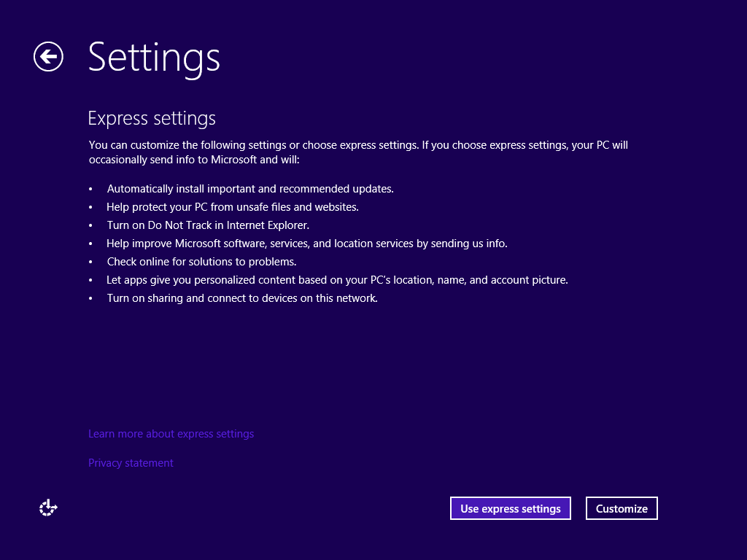The image size is (747, 560).
Task: Click the Help improve Microsoft software line
Action: [306, 244]
